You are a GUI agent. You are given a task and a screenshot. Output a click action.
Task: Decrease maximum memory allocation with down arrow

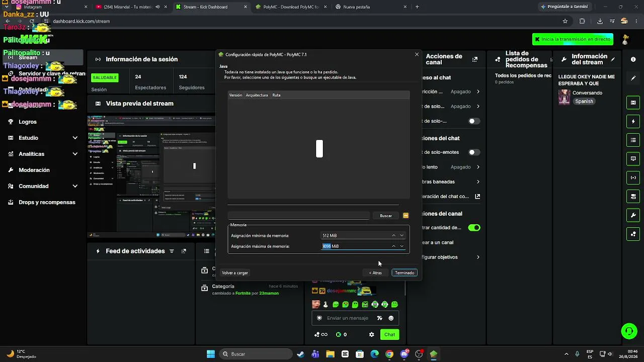(401, 246)
